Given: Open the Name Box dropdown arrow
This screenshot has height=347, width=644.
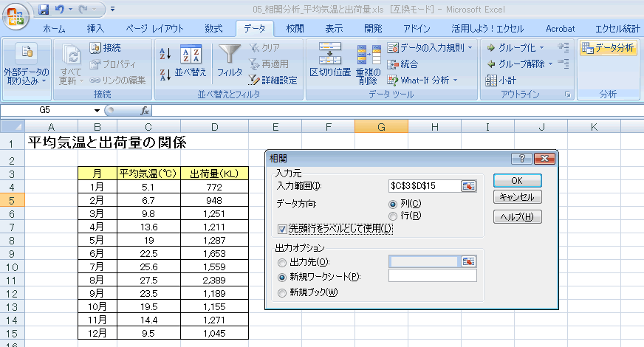Looking at the screenshot, I should pyautogui.click(x=97, y=110).
